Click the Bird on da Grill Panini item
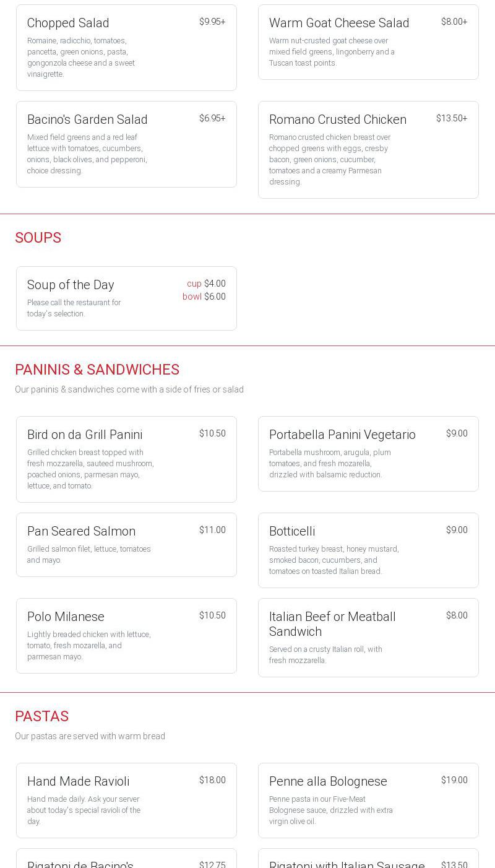The image size is (495, 868). pos(126,459)
